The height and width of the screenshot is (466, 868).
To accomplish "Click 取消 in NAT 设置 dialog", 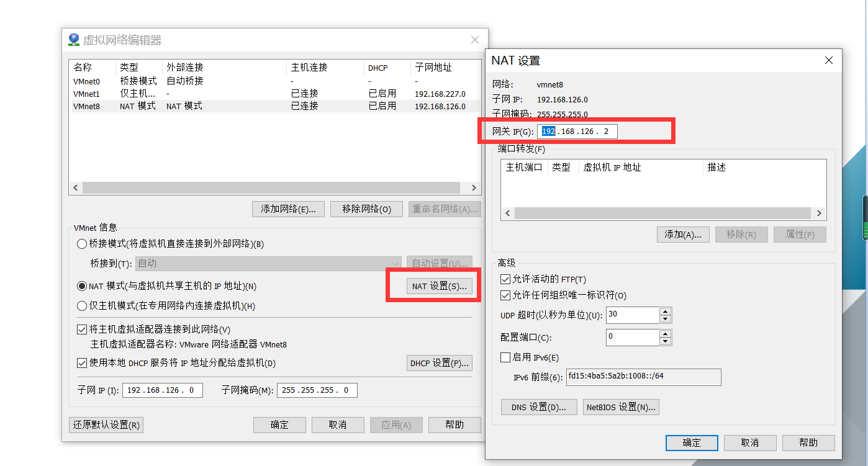I will [750, 443].
